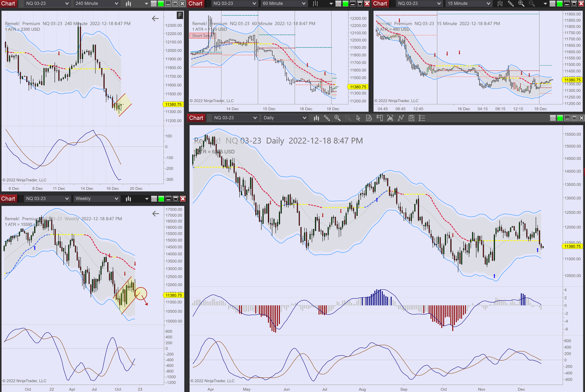Click yellow 11380.75 price marker on Daily chart

[572, 247]
